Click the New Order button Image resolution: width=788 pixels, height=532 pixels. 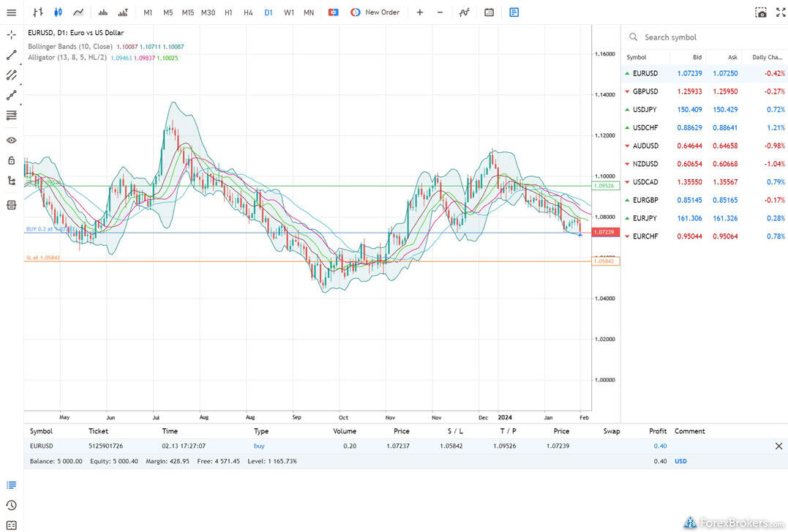point(375,12)
